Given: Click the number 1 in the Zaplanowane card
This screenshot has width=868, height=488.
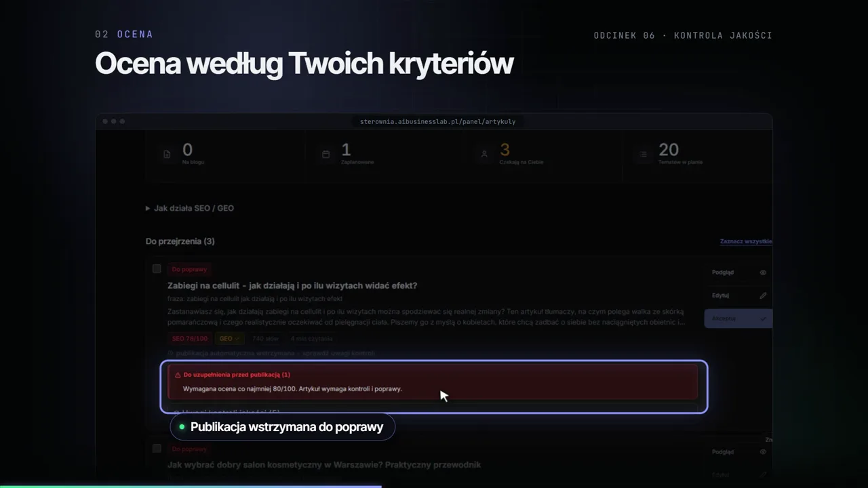Looking at the screenshot, I should pos(346,150).
